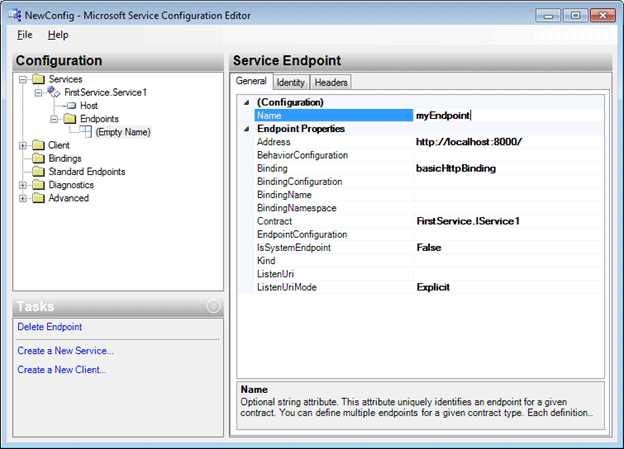The height and width of the screenshot is (449, 624).
Task: Collapse the Tasks panel with chevron icon
Action: 212,306
